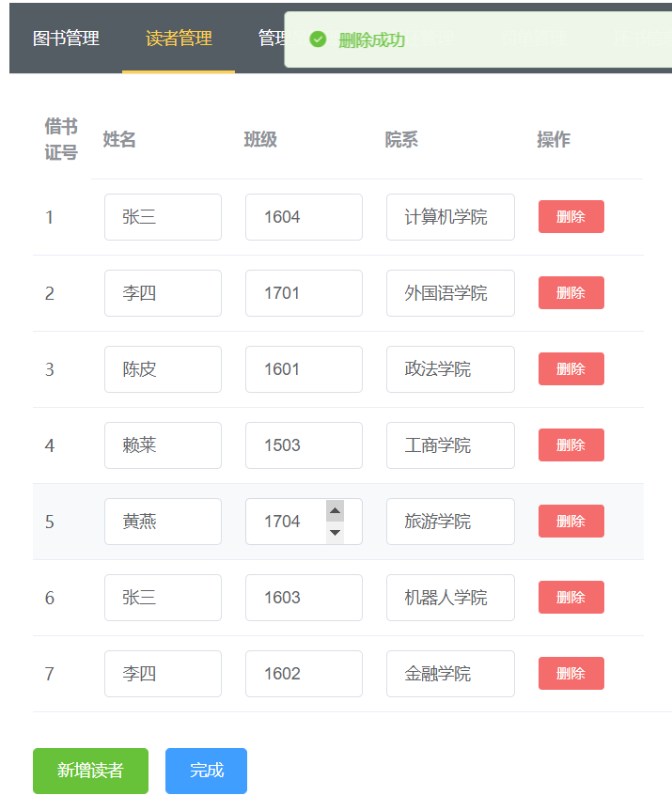Edit the 机器人学院 department field
The height and width of the screenshot is (811, 672).
[x=450, y=598]
